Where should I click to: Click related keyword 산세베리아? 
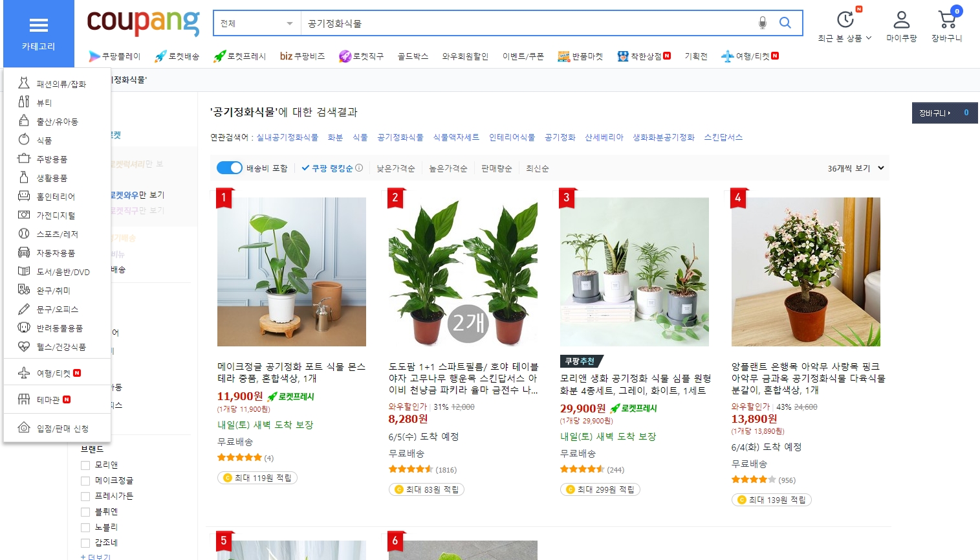coord(604,137)
